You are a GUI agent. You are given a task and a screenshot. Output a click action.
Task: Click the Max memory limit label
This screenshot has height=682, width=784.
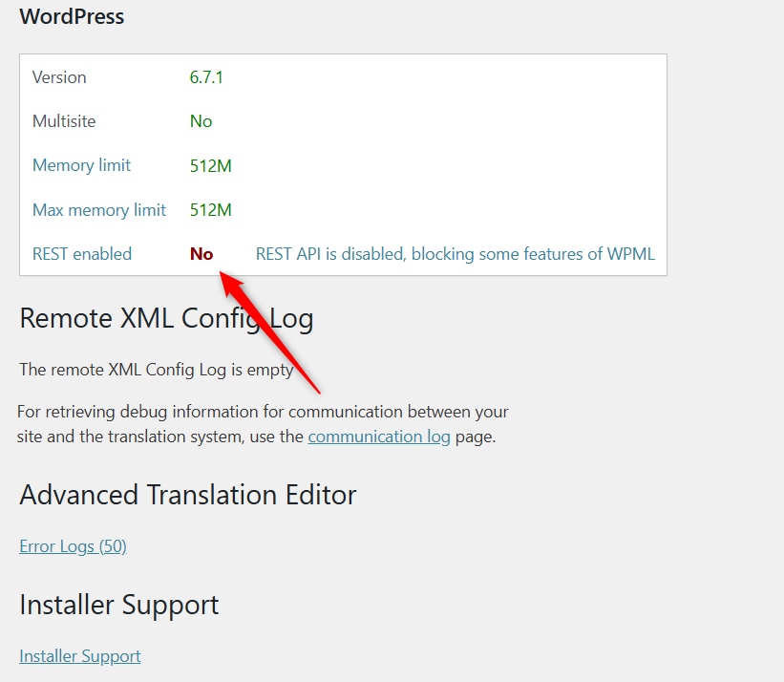tap(99, 210)
